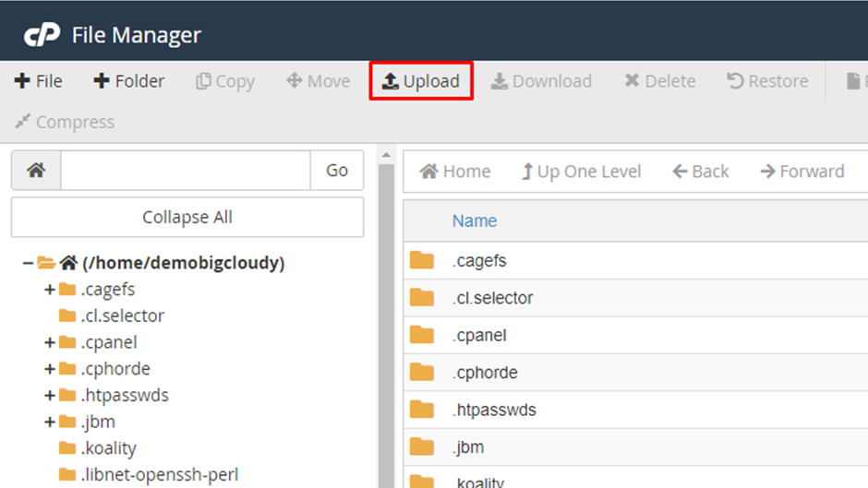This screenshot has height=488, width=868.
Task: Click the Restore toolbar button
Action: pos(767,81)
